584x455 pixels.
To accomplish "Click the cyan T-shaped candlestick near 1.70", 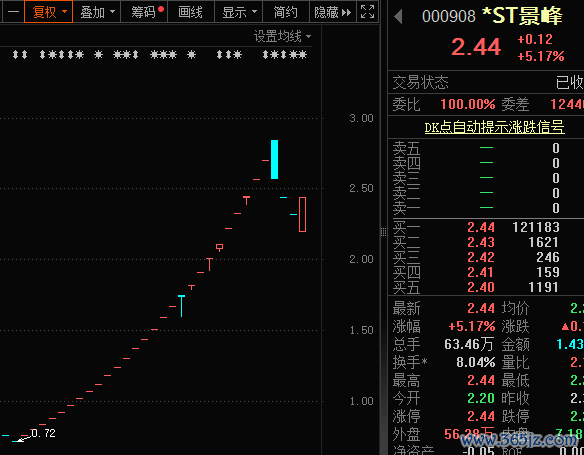I will click(181, 306).
